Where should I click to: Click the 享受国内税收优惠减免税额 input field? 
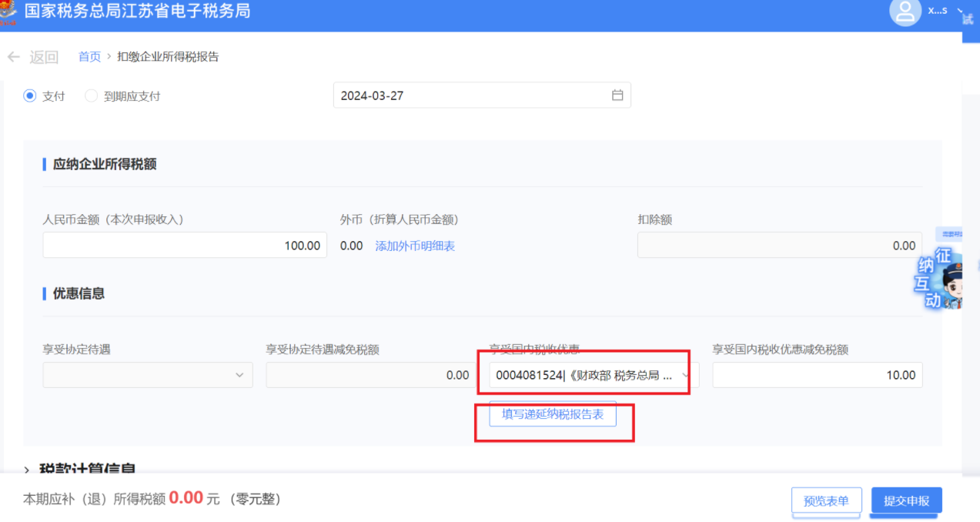tap(817, 375)
